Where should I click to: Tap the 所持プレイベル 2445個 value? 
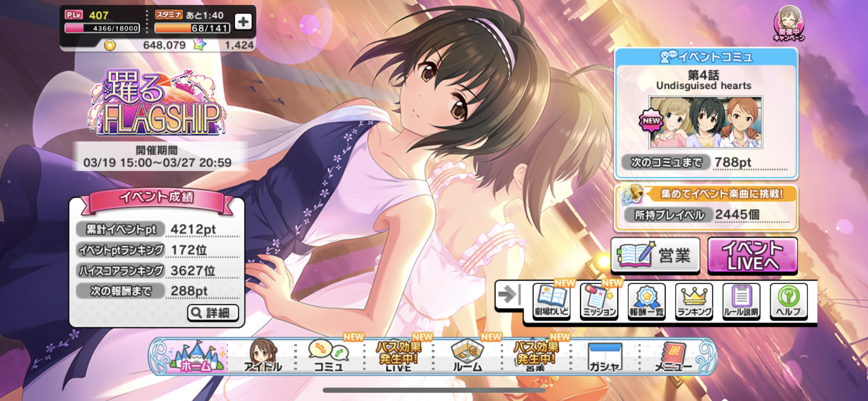click(x=737, y=215)
